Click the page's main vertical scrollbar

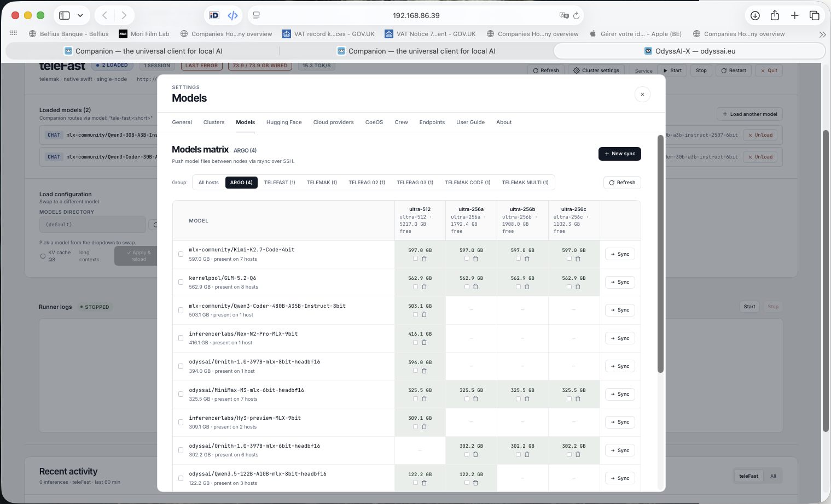point(826,281)
